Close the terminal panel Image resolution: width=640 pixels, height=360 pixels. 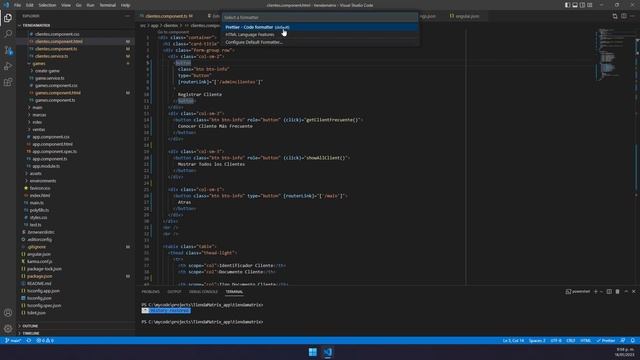pos(633,291)
